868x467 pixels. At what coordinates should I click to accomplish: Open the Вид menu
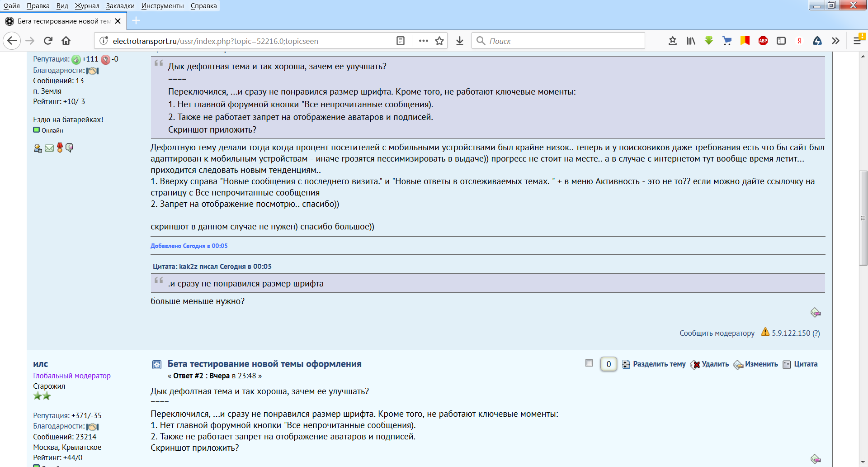62,6
